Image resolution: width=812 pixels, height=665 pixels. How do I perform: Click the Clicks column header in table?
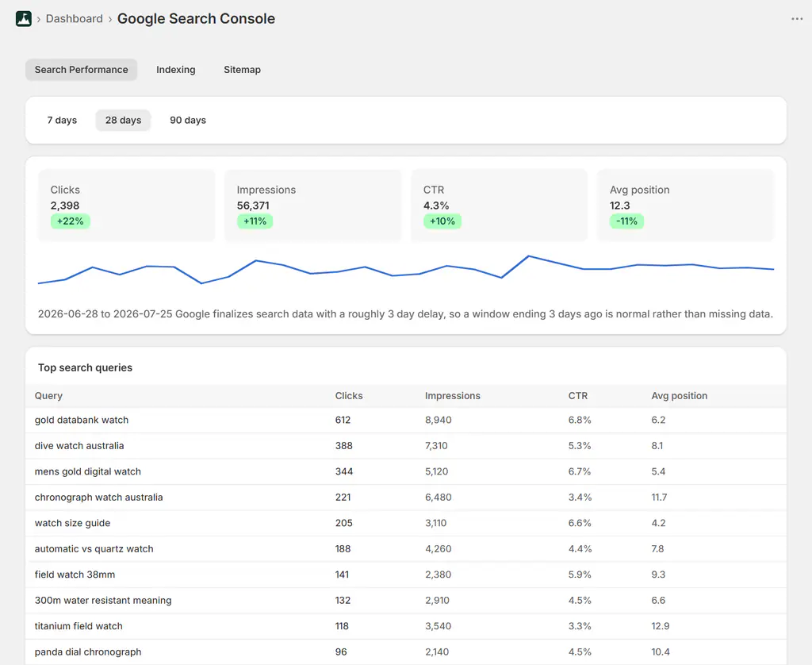click(349, 395)
